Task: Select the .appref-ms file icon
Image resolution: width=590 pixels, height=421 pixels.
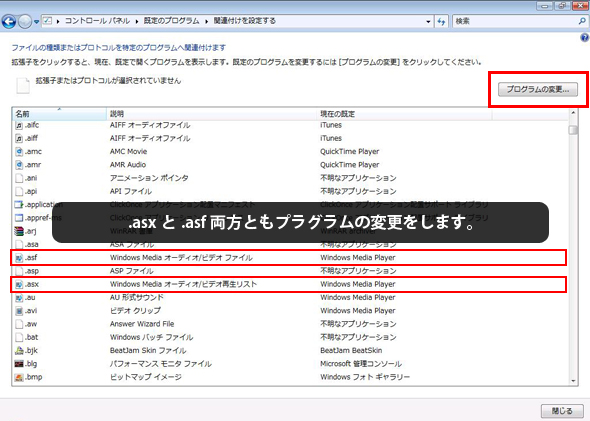Action: coord(19,218)
